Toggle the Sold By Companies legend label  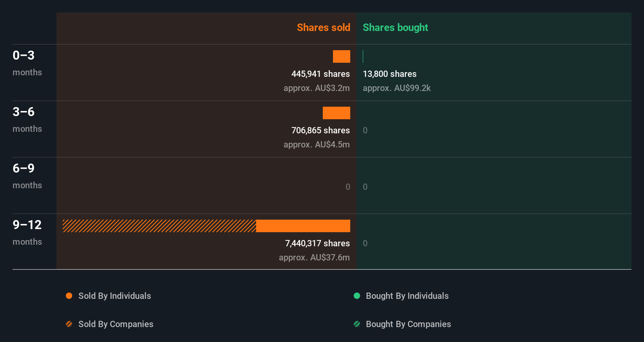click(116, 324)
